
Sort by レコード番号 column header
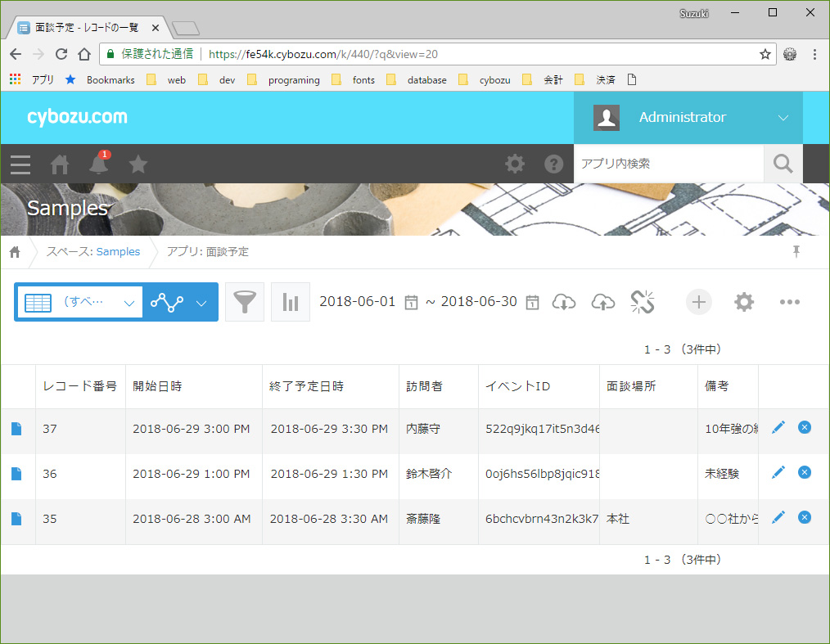80,386
